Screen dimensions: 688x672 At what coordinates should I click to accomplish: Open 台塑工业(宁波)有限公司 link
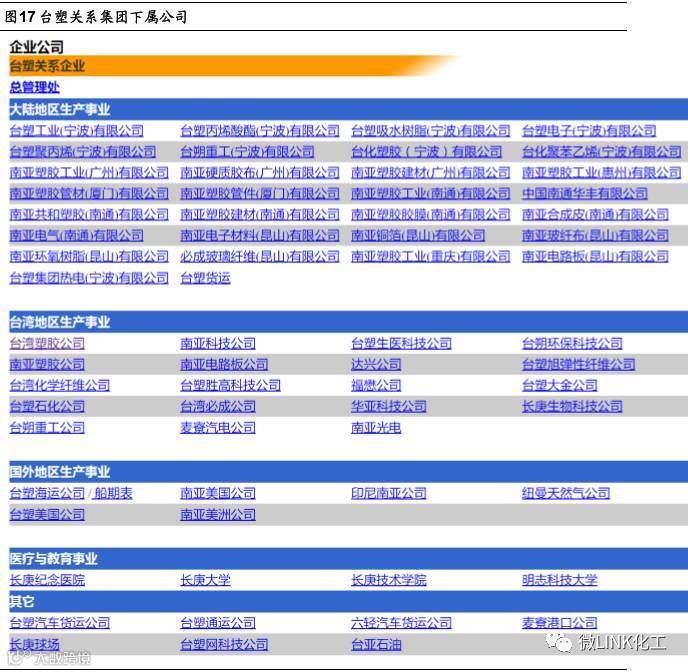click(x=76, y=131)
